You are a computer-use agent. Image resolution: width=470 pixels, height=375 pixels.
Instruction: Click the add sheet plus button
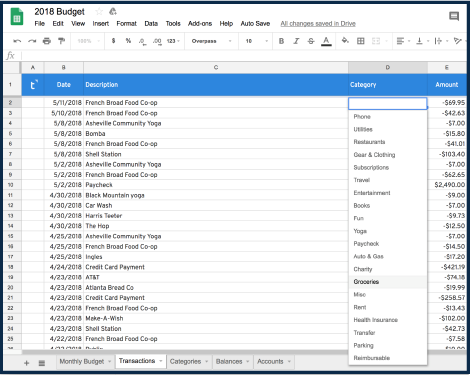[x=27, y=363]
